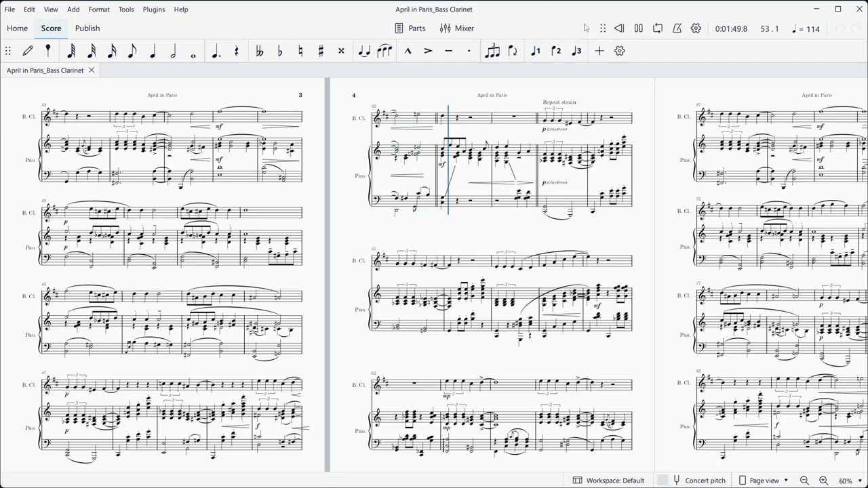
Task: Open the 60% zoom level dropdown
Action: (x=851, y=481)
